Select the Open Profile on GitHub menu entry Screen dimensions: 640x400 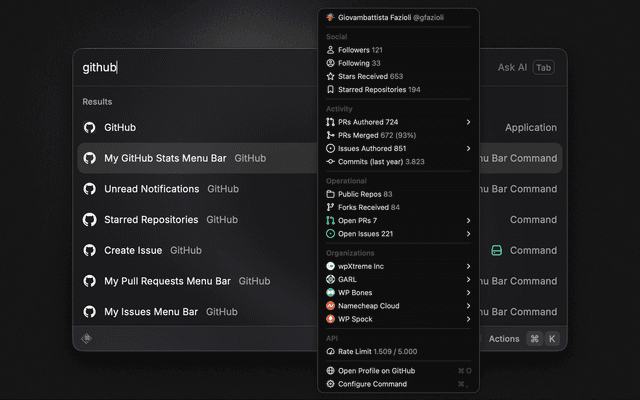coord(398,371)
